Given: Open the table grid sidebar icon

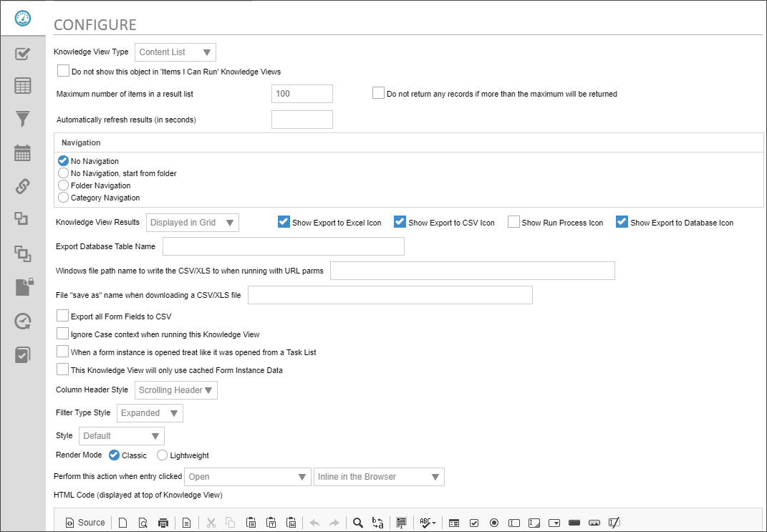Looking at the screenshot, I should pyautogui.click(x=23, y=86).
